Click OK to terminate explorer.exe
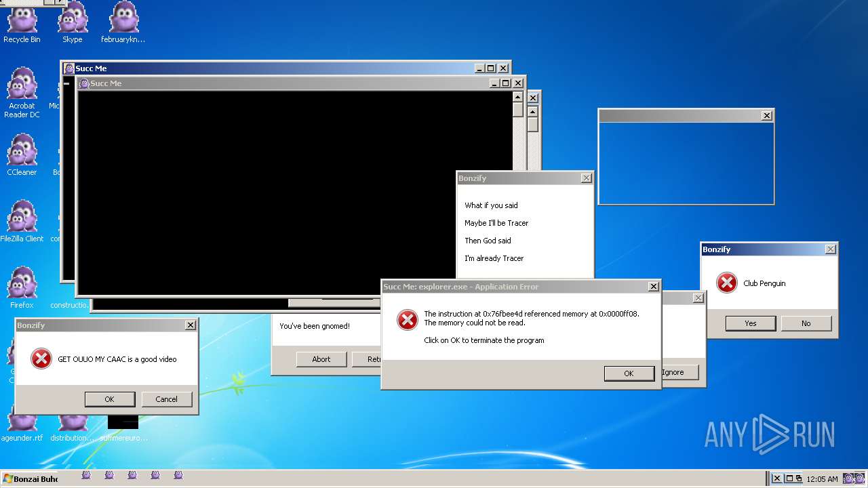This screenshot has height=488, width=868. 629,373
